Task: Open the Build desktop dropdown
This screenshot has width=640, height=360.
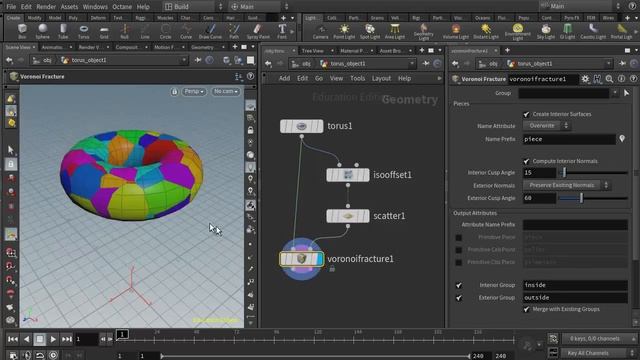Action: point(194,7)
